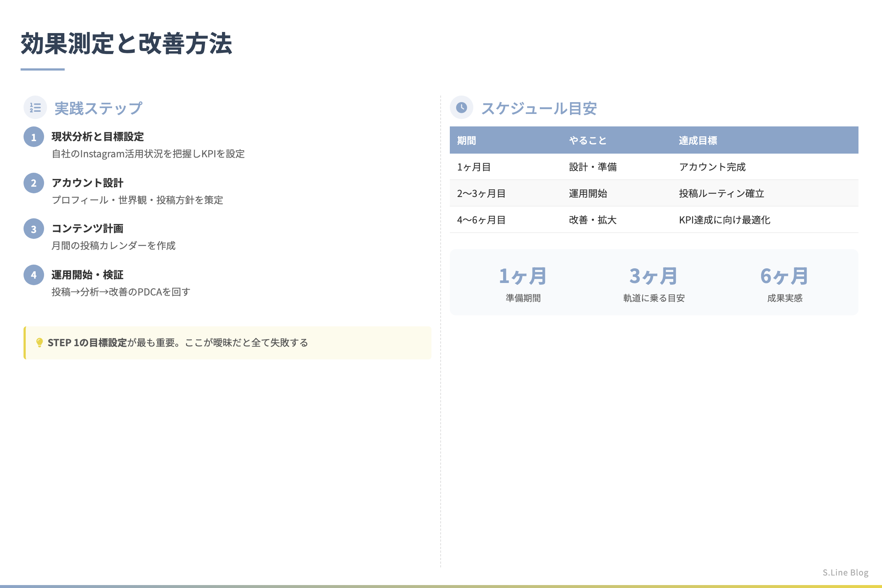Image resolution: width=882 pixels, height=588 pixels.
Task: Click the step title コンテンツ計画
Action: 87,228
